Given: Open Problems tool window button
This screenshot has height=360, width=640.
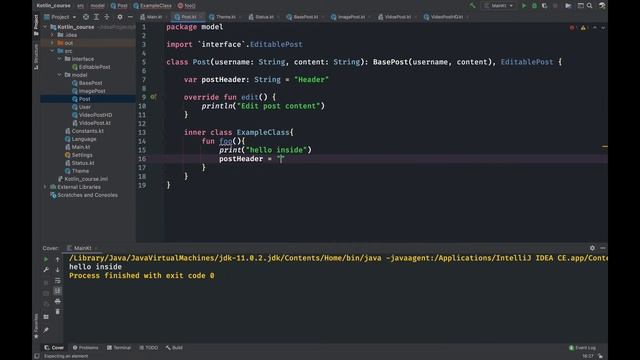Looking at the screenshot, I should click(x=86, y=348).
